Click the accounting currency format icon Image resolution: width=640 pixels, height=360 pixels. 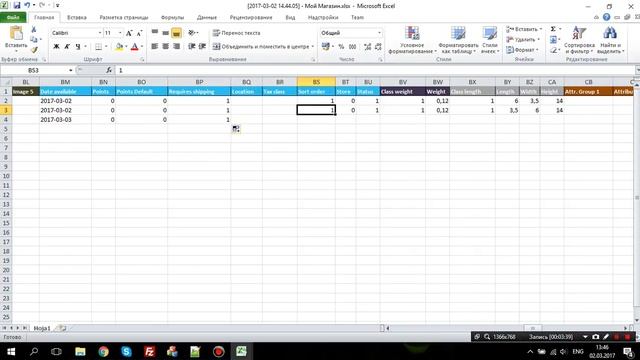point(325,47)
